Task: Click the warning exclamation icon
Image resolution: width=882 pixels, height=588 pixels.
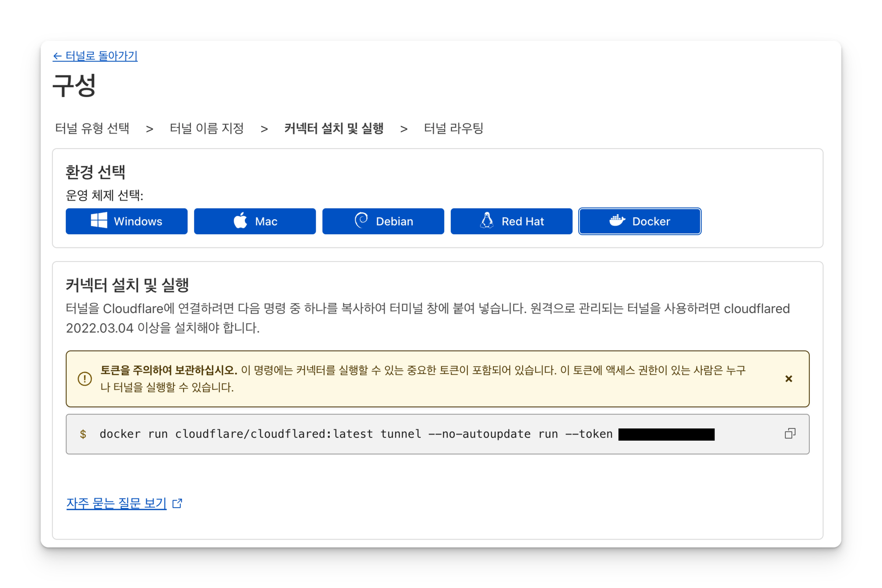Action: [x=85, y=378]
